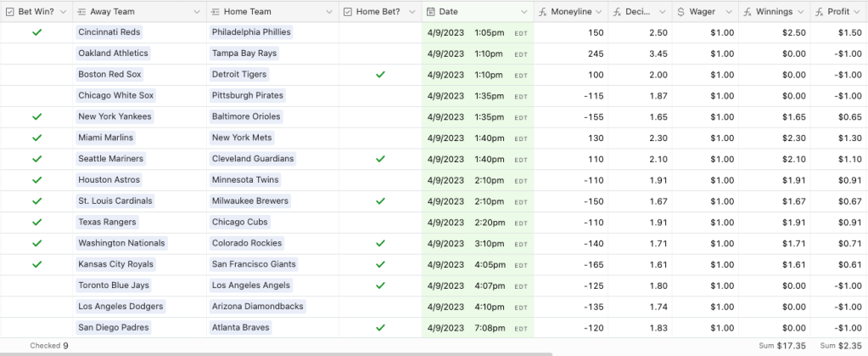Check Bet Win for Oakland Athletics row
Viewport: 868px width, 356px height.
[x=36, y=54]
